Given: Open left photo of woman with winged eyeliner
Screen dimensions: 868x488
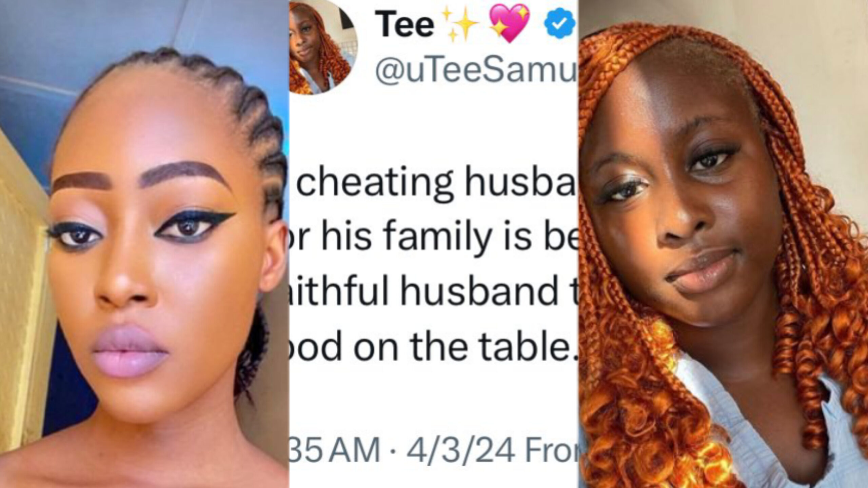Looking at the screenshot, I should [144, 244].
